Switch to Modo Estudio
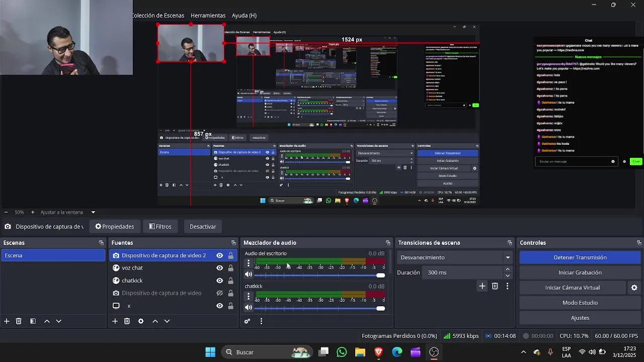644x362 pixels. [580, 303]
